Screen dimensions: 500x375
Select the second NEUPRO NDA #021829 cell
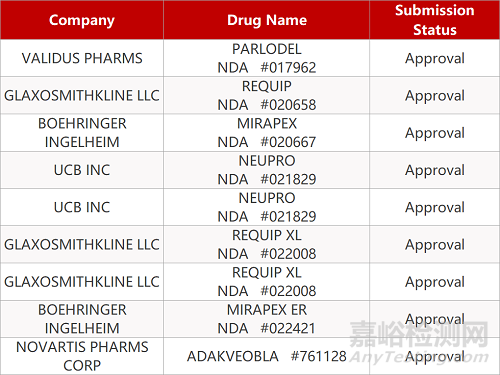tap(266, 207)
